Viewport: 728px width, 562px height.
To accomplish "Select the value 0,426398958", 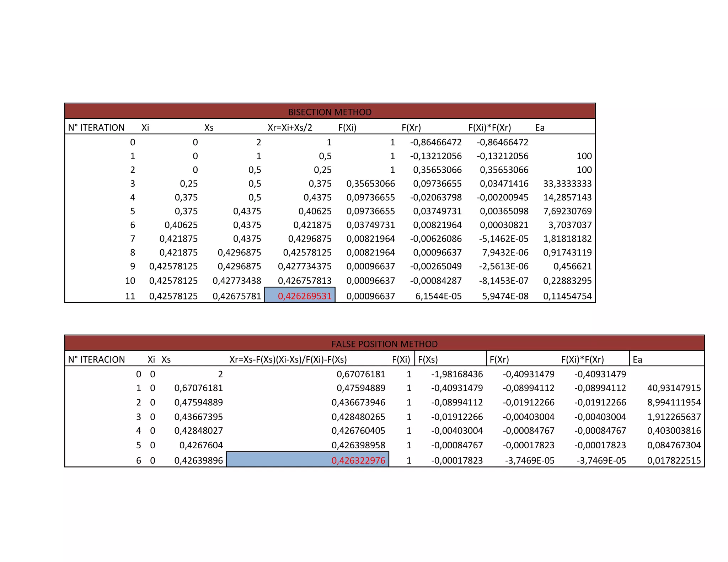I will 358,445.
